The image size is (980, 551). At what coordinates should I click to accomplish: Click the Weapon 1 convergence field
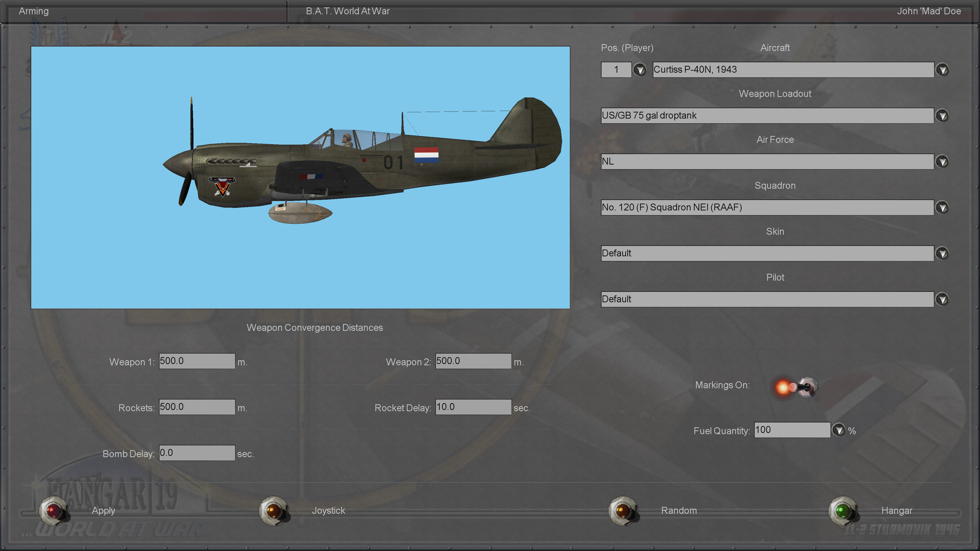click(x=197, y=361)
